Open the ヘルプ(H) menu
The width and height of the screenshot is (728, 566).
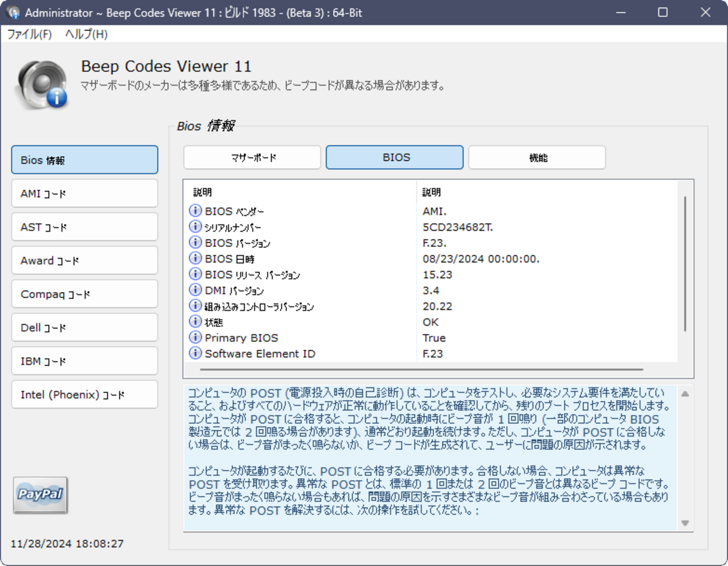(86, 34)
